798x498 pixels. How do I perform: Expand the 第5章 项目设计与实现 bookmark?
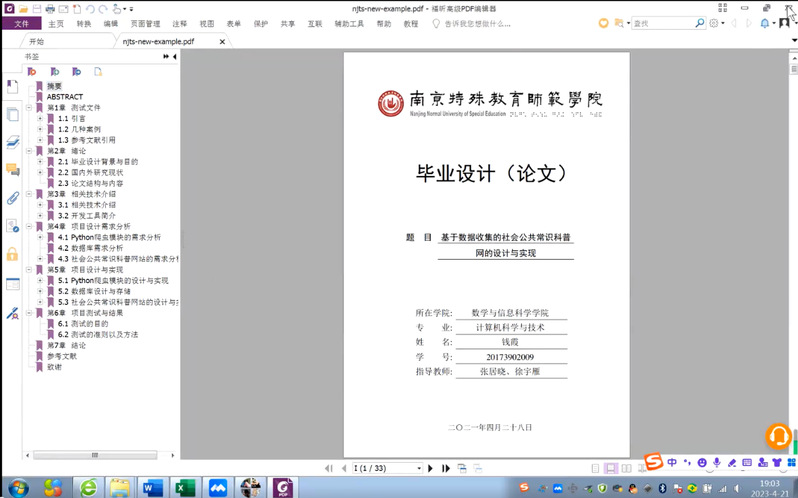click(x=28, y=270)
